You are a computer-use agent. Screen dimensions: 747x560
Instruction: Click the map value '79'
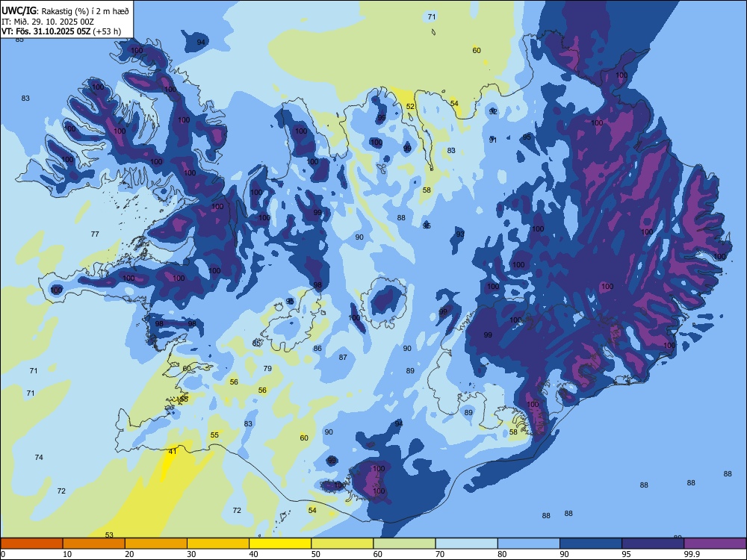tap(267, 368)
